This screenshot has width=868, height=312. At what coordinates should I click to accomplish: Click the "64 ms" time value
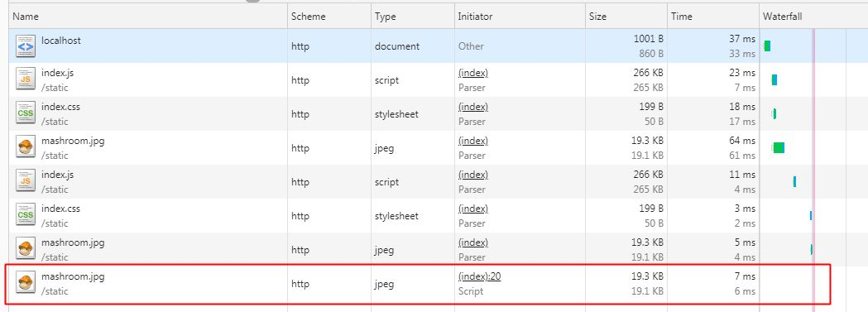(x=742, y=141)
